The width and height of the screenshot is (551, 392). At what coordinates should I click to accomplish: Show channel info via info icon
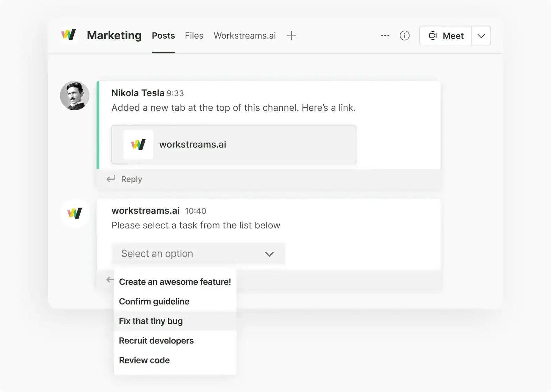tap(404, 35)
